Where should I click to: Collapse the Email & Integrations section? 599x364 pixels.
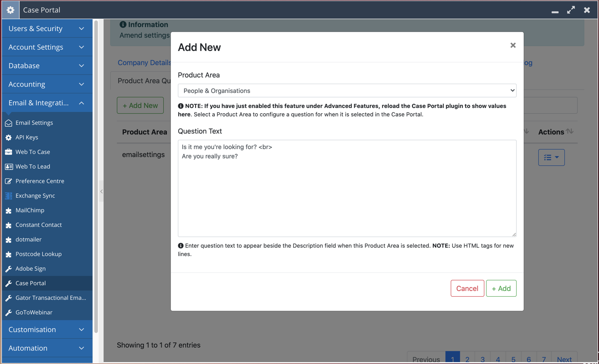pos(47,103)
